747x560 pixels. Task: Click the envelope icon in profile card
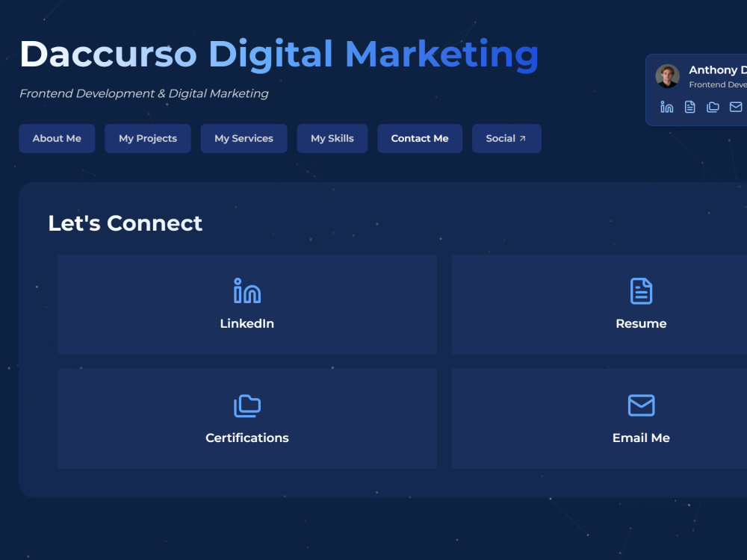tap(736, 107)
